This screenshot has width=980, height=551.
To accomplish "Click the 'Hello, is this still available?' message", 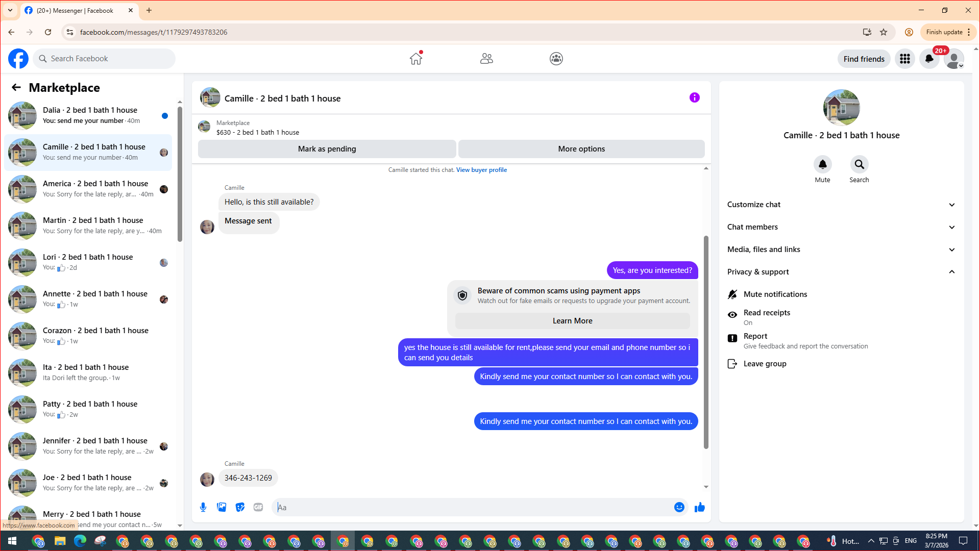I will pyautogui.click(x=269, y=202).
